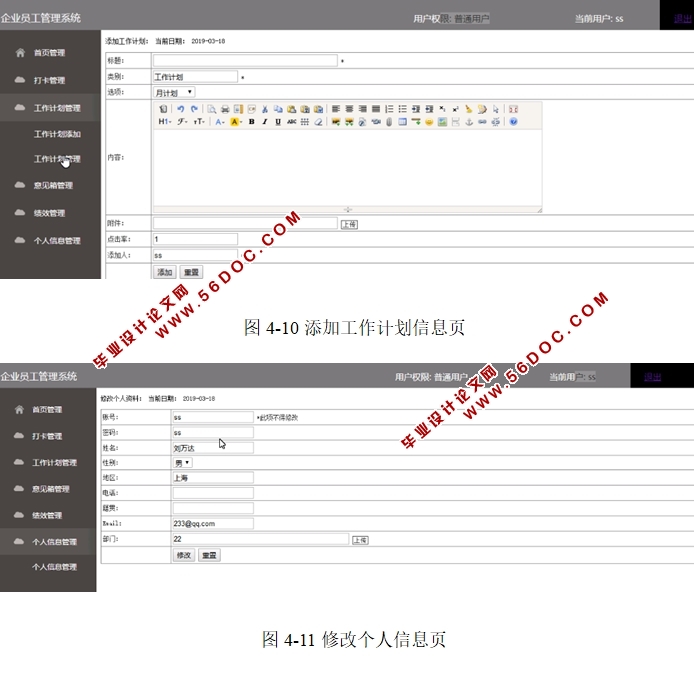This screenshot has height=676, width=694.
Task: Click the blue Help icon in the editor
Action: (x=513, y=122)
